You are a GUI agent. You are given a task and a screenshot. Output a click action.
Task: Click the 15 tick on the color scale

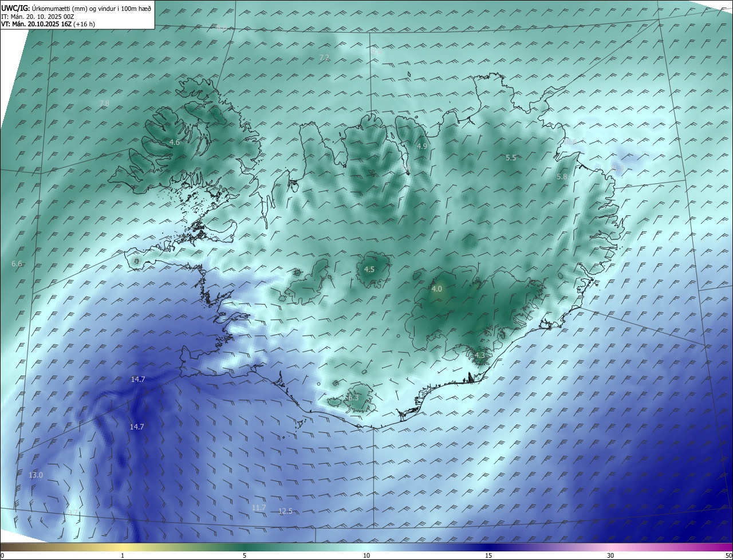488,555
